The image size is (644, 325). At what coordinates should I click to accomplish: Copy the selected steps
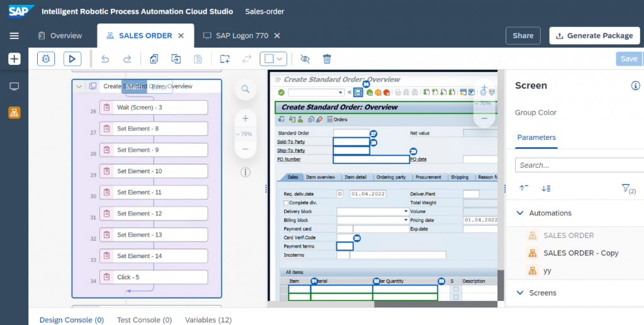tap(154, 59)
